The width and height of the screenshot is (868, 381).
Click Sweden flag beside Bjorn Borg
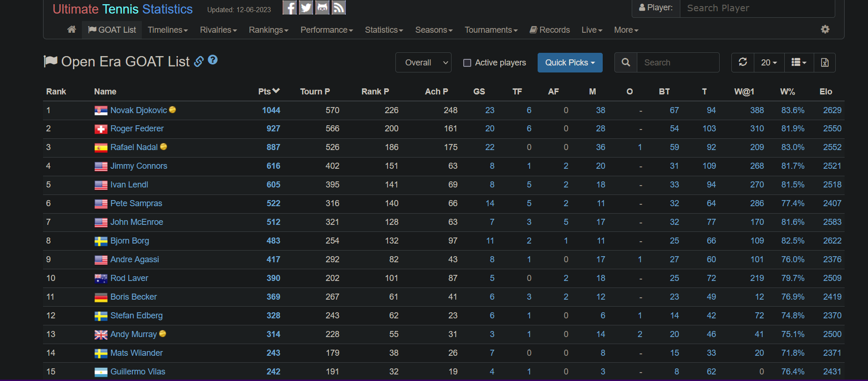pyautogui.click(x=101, y=241)
